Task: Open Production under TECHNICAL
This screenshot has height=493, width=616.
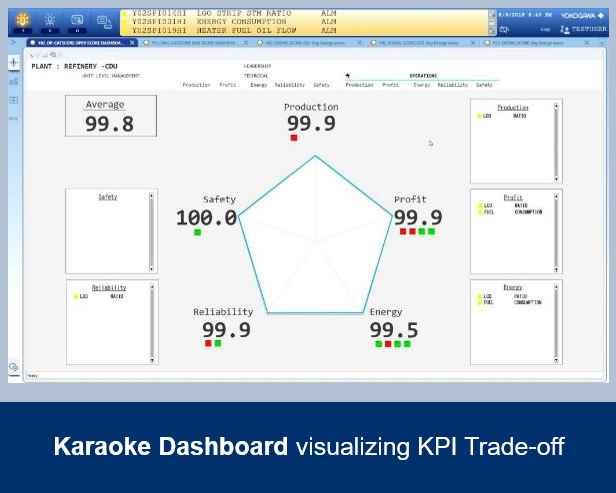Action: click(196, 85)
